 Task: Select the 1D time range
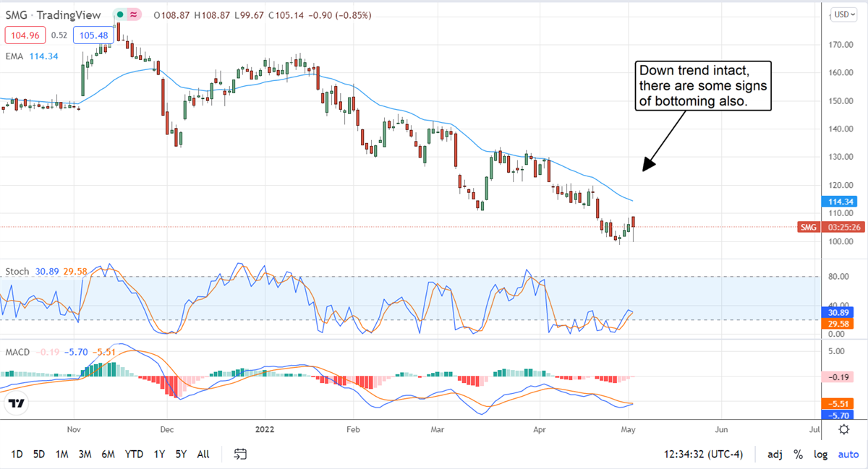click(17, 455)
